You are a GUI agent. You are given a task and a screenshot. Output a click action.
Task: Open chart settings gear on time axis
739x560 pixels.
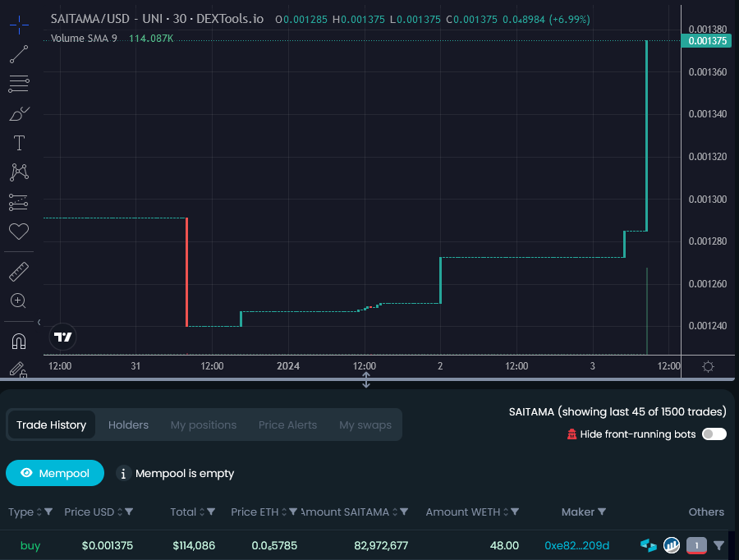coord(708,366)
